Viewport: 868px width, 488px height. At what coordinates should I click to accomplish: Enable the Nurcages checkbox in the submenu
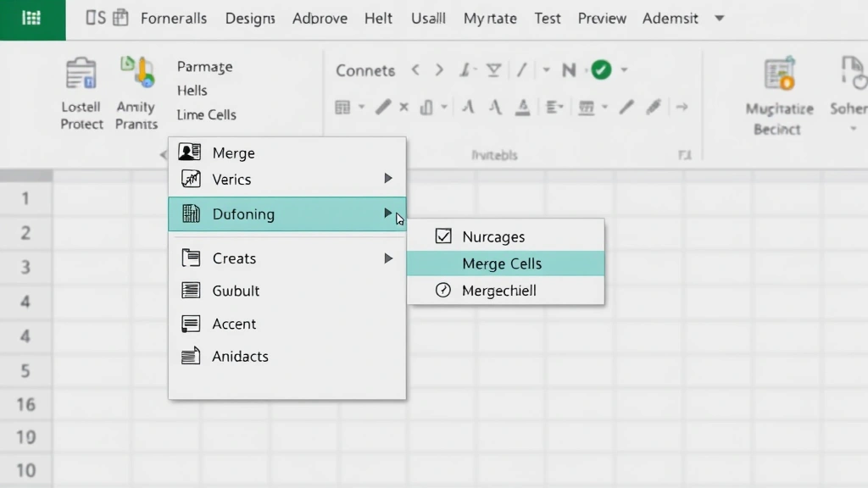[x=444, y=236]
